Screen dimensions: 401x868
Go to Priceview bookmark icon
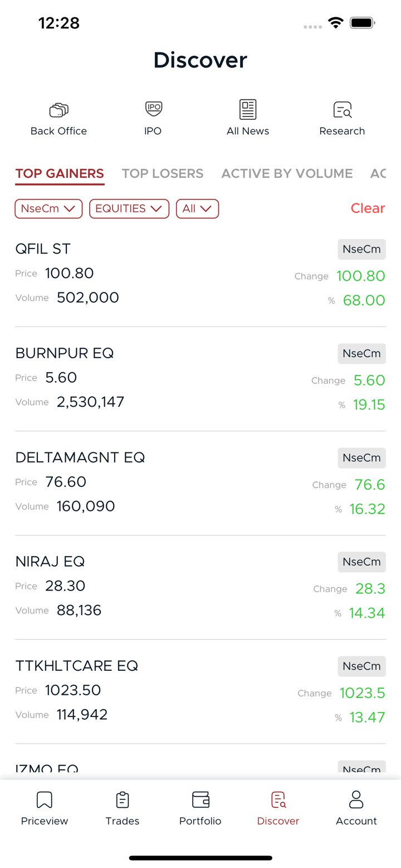click(x=45, y=800)
